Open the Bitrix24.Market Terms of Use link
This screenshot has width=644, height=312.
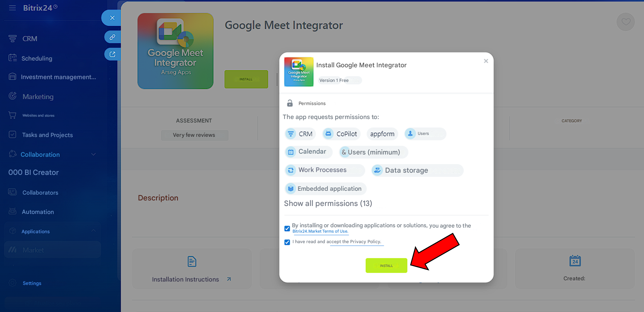click(320, 231)
